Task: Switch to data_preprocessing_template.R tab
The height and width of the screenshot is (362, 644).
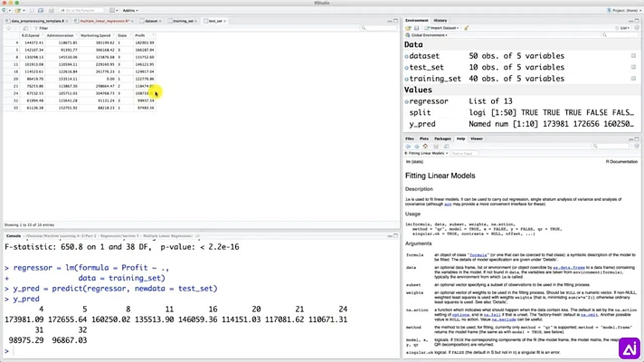Action: pyautogui.click(x=36, y=21)
